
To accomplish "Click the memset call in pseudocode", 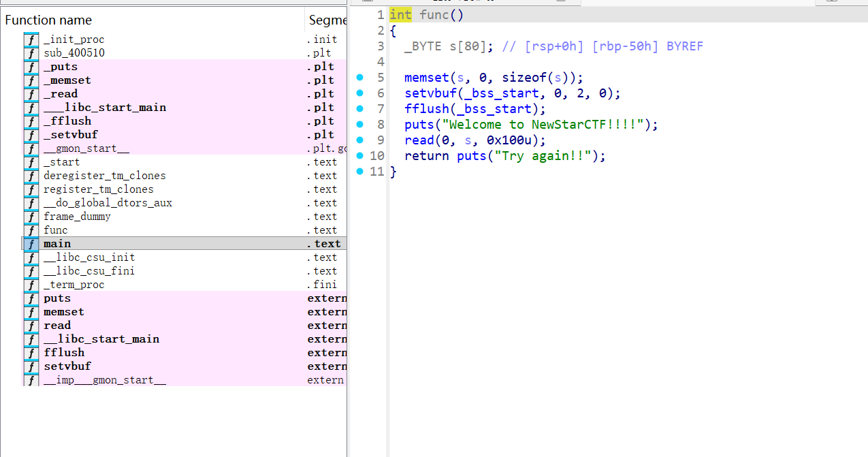I will 426,78.
